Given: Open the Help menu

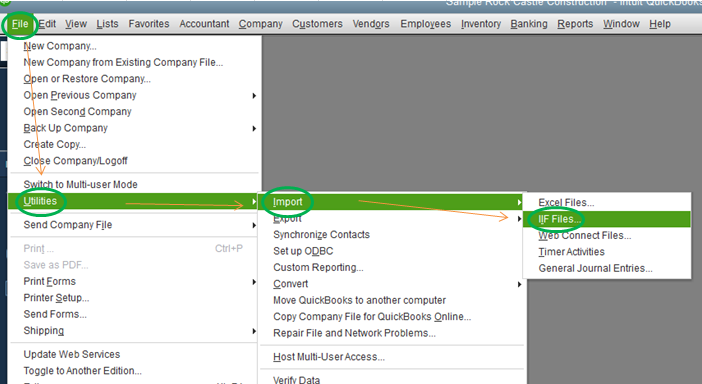Looking at the screenshot, I should (x=659, y=24).
